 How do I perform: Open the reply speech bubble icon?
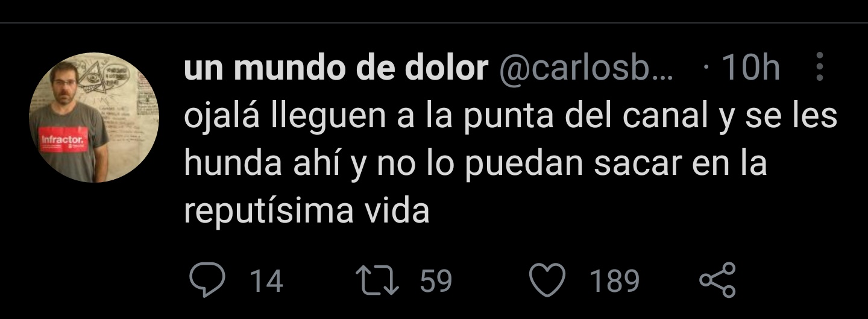click(207, 280)
